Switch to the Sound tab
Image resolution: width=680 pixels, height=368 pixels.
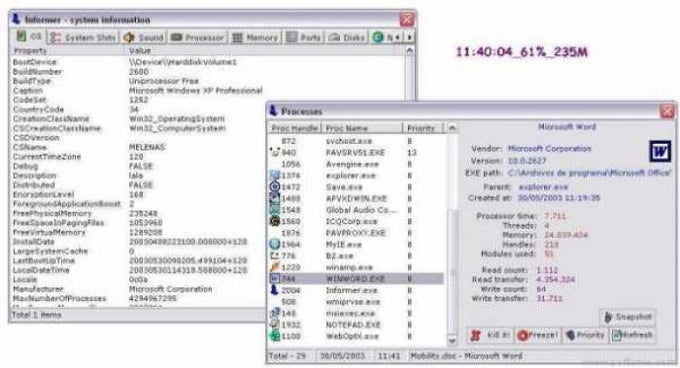click(x=143, y=38)
